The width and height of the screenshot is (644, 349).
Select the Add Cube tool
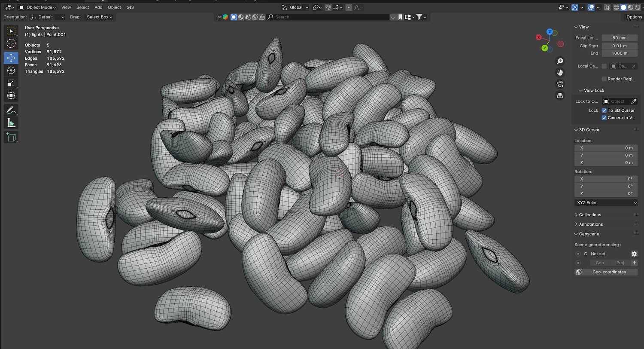point(11,137)
